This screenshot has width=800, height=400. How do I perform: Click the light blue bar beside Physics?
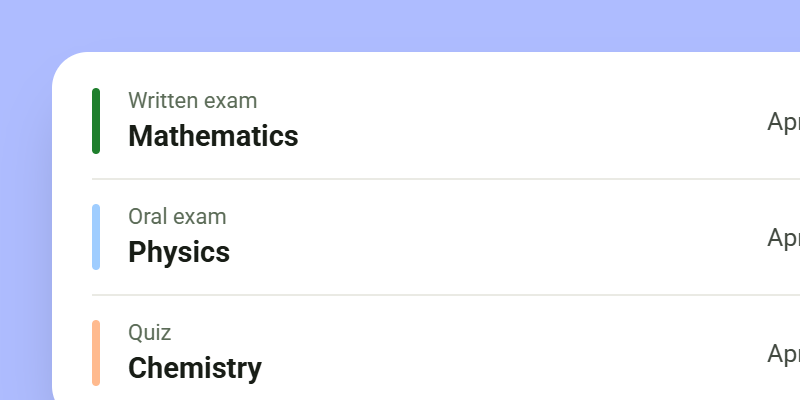click(x=96, y=237)
